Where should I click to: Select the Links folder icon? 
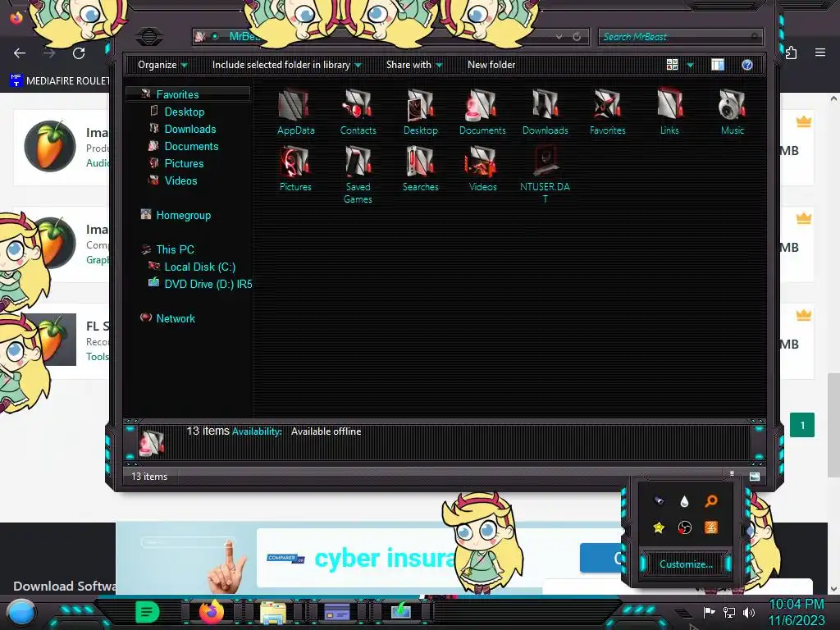coord(669,112)
